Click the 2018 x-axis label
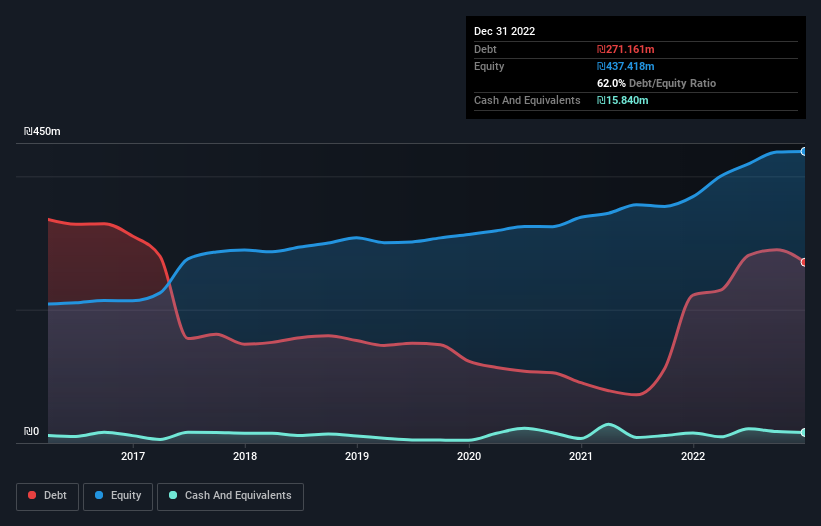This screenshot has height=526, width=821. (245, 456)
